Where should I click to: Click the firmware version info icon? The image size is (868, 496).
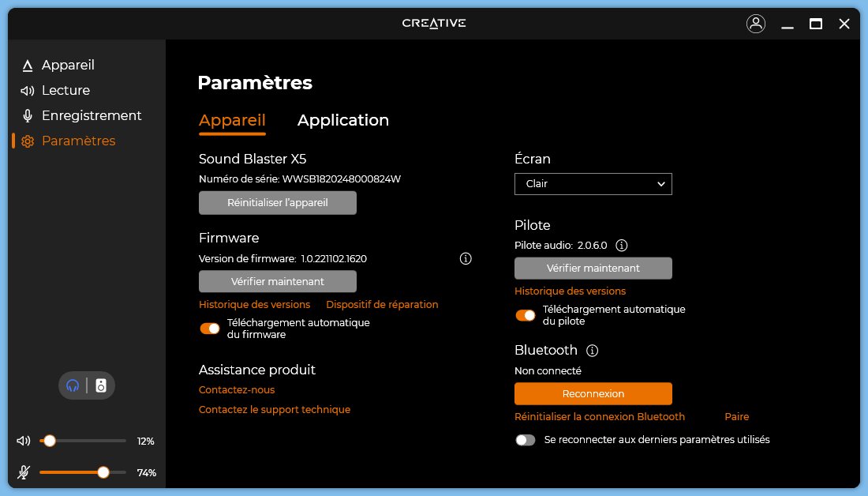pos(466,258)
